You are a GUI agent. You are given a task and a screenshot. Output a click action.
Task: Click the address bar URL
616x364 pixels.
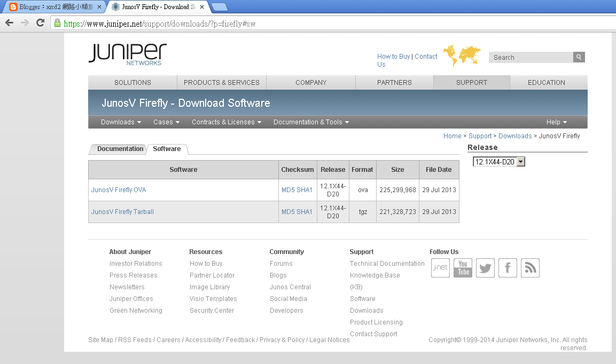point(160,24)
